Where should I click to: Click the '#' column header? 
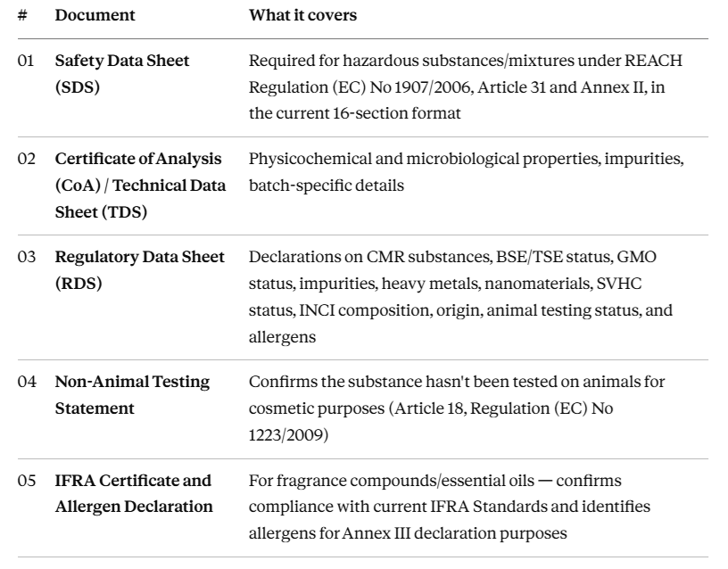point(22,15)
